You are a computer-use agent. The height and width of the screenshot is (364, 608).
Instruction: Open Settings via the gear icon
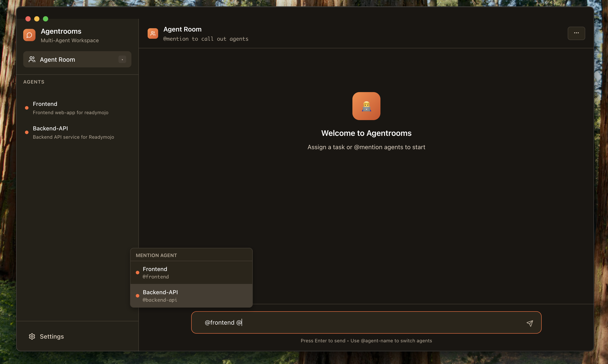coord(32,336)
